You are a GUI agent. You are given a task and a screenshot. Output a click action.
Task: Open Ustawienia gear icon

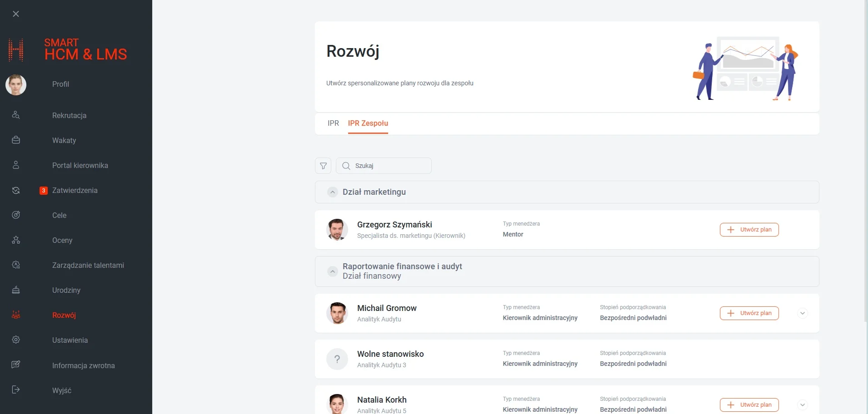(x=16, y=340)
